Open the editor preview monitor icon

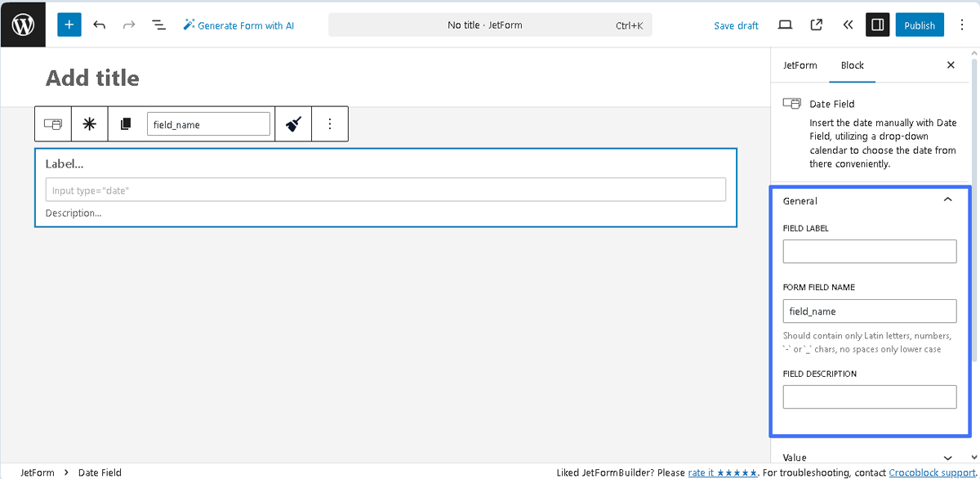(x=785, y=25)
